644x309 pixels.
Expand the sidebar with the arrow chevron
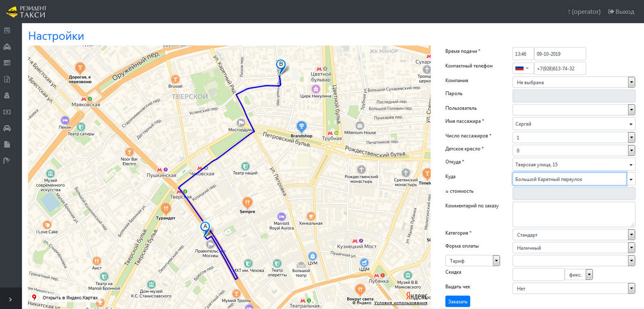tap(10, 299)
